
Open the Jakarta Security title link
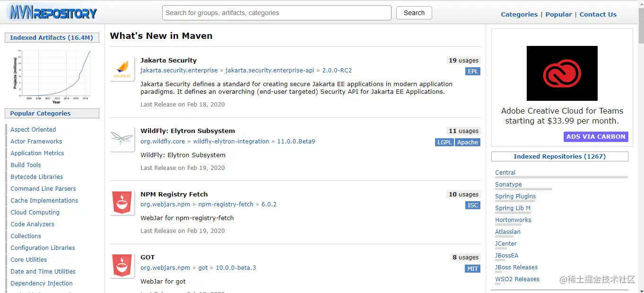point(168,60)
